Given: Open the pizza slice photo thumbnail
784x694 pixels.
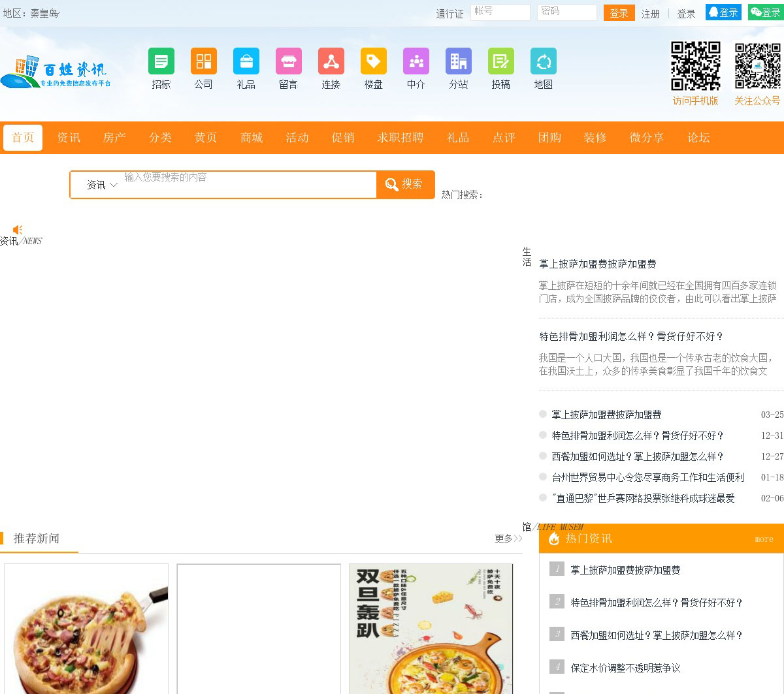Looking at the screenshot, I should click(x=86, y=629).
